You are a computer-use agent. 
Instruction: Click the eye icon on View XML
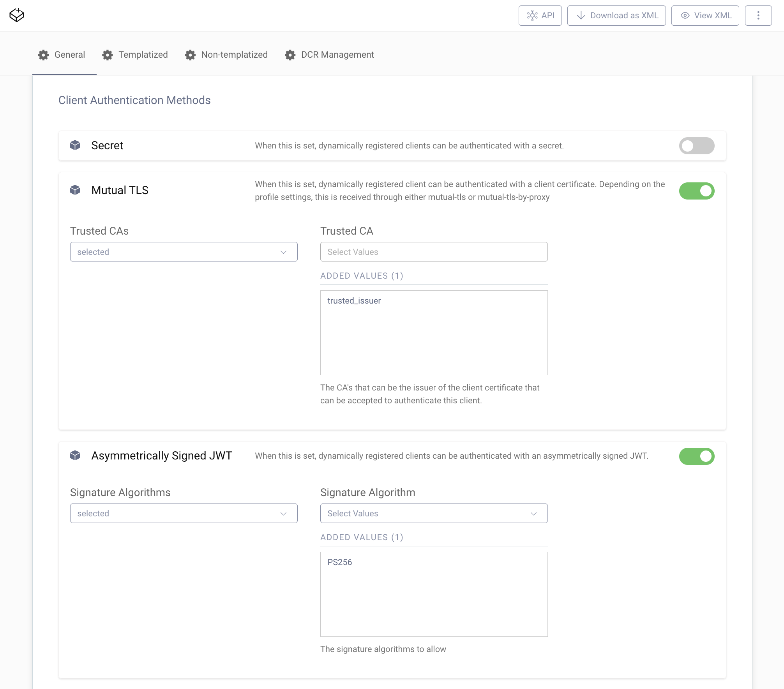(x=685, y=15)
